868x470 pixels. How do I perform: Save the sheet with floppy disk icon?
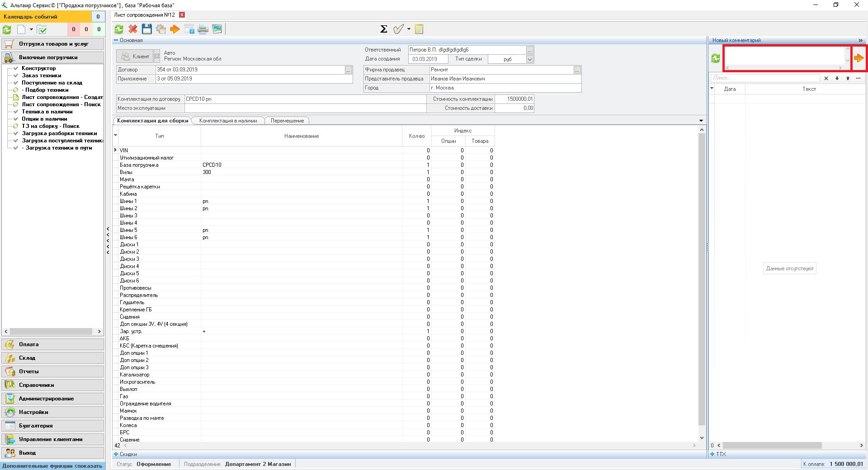coord(147,29)
